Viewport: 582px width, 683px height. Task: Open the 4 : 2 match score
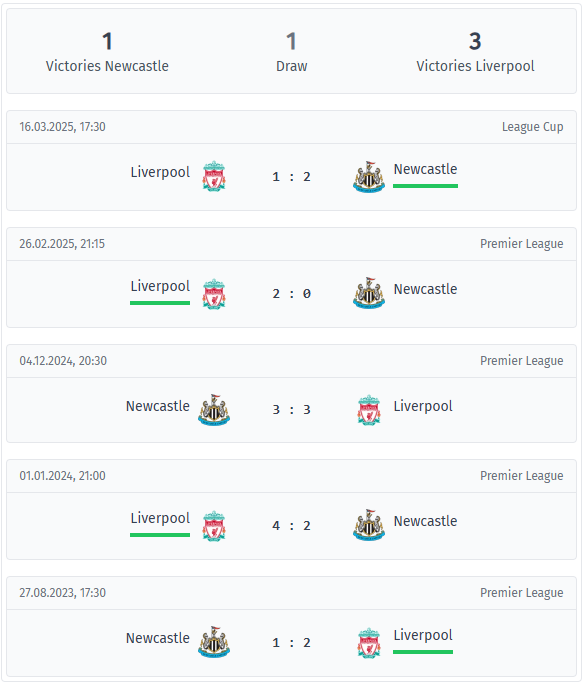click(x=291, y=525)
